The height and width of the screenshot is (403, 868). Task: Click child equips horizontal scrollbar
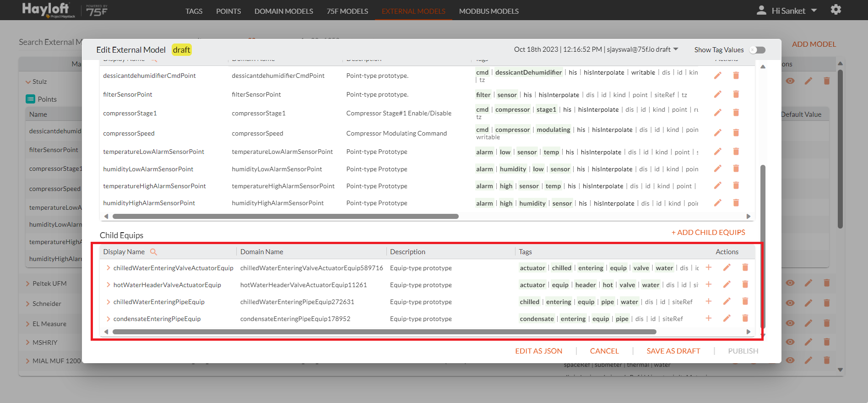(x=385, y=332)
